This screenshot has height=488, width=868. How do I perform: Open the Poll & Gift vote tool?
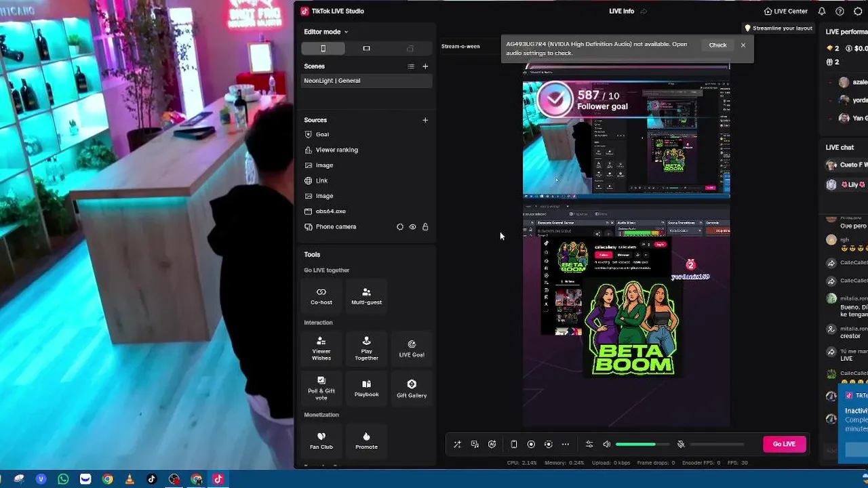tap(321, 388)
